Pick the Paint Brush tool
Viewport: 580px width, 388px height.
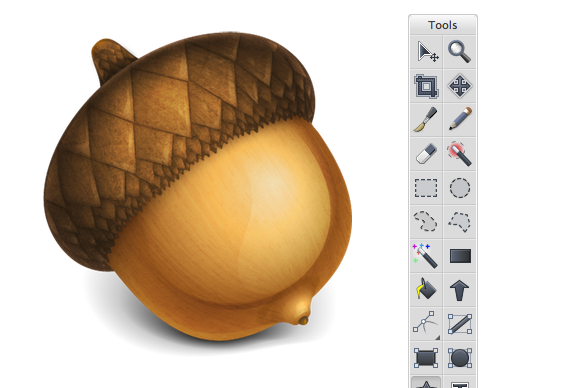(426, 120)
